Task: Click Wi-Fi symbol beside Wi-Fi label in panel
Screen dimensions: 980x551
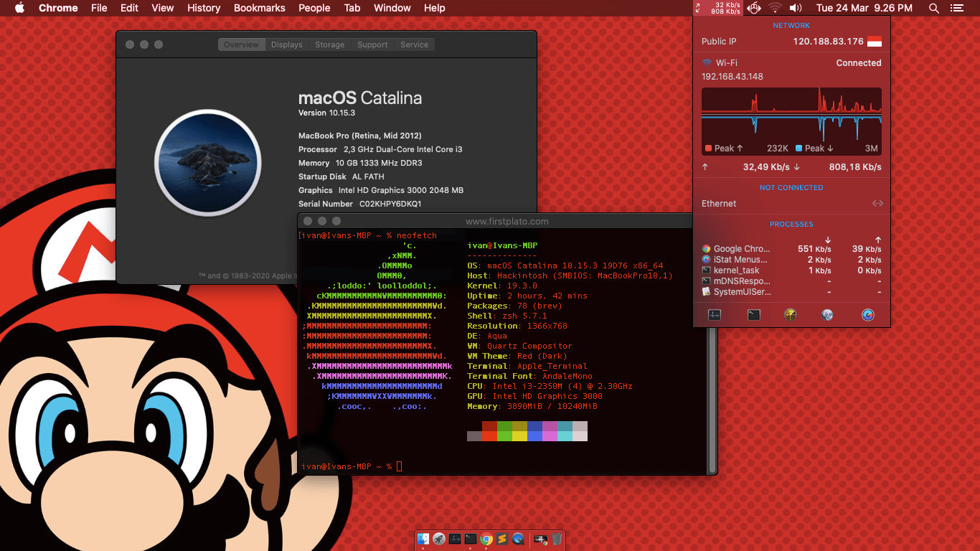Action: pyautogui.click(x=707, y=62)
